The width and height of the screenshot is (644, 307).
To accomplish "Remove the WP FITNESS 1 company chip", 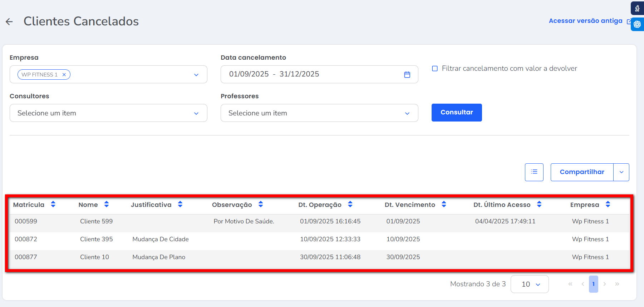I will coord(64,75).
